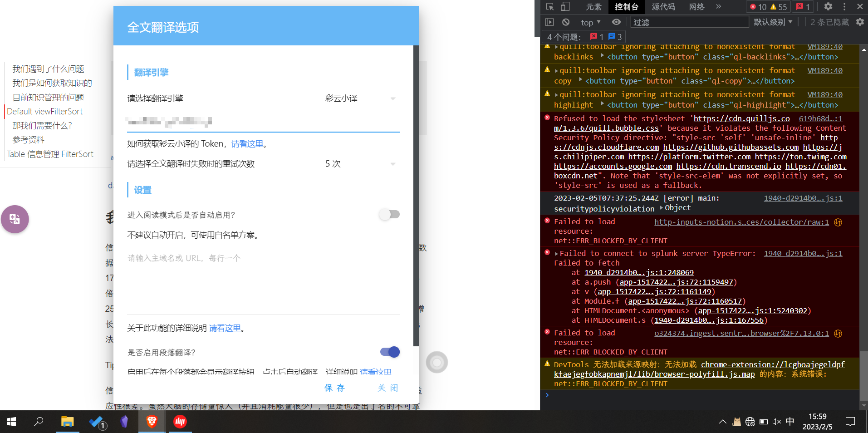The image size is (868, 433).
Task: Create a live expression with the eye icon
Action: (x=616, y=22)
